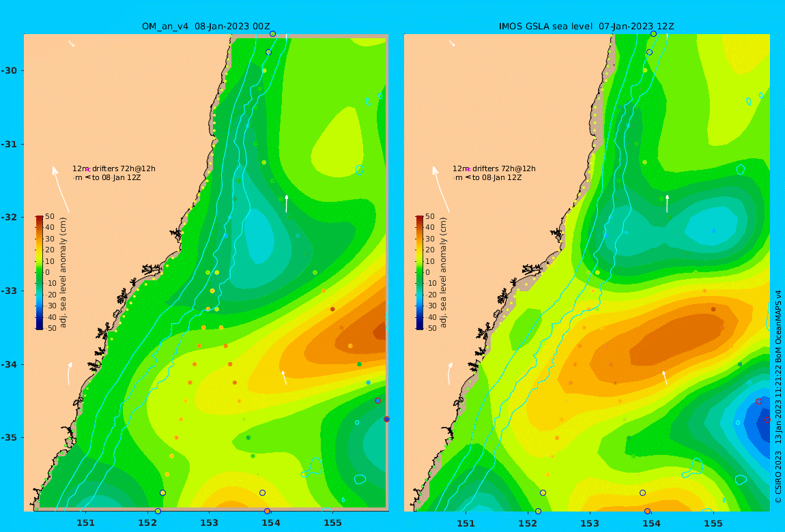Click the -35 latitude axis label
The image size is (785, 532).
pyautogui.click(x=9, y=437)
